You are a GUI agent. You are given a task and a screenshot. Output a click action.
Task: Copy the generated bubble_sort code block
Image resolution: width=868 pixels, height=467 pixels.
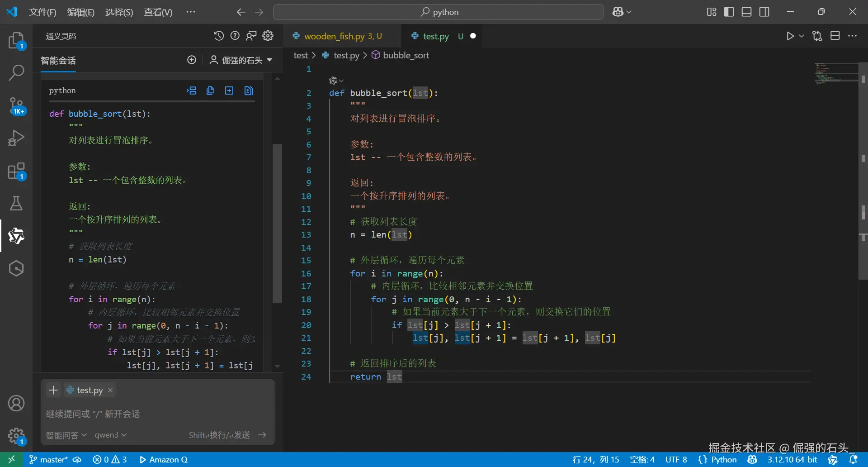(210, 91)
